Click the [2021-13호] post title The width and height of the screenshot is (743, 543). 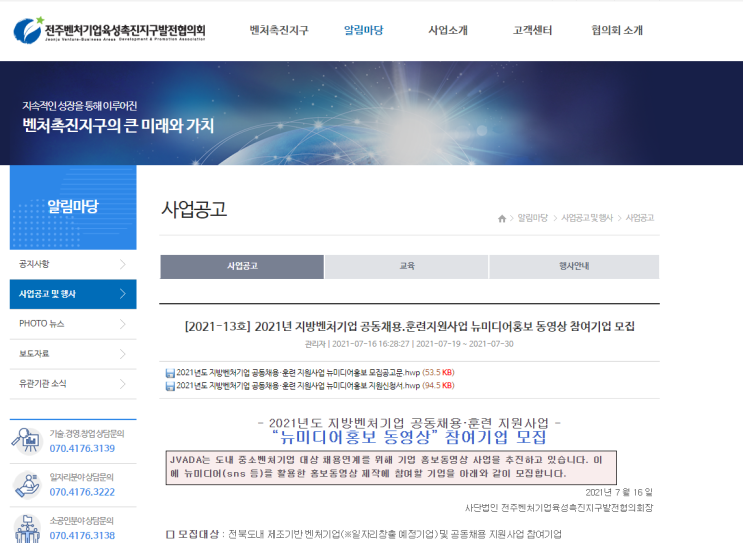(409, 326)
